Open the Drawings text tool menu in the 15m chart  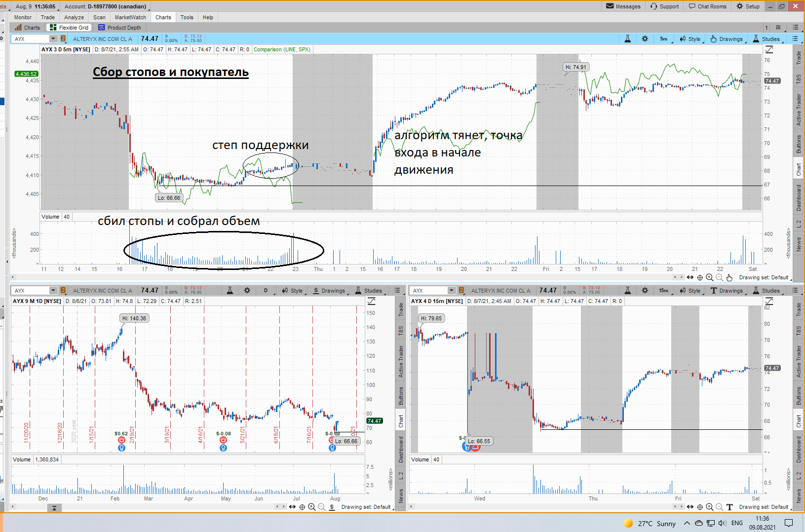pyautogui.click(x=727, y=291)
